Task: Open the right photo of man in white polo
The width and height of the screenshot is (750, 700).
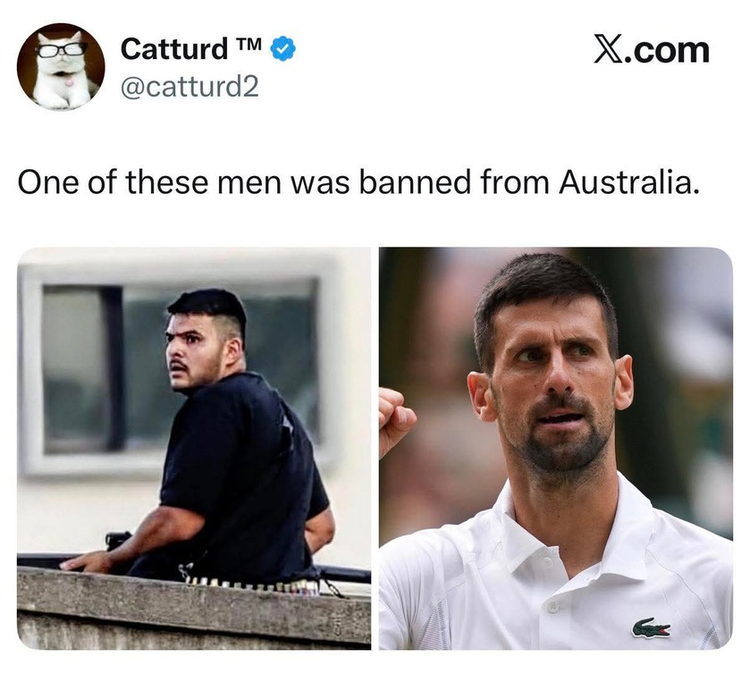Action: (x=556, y=448)
